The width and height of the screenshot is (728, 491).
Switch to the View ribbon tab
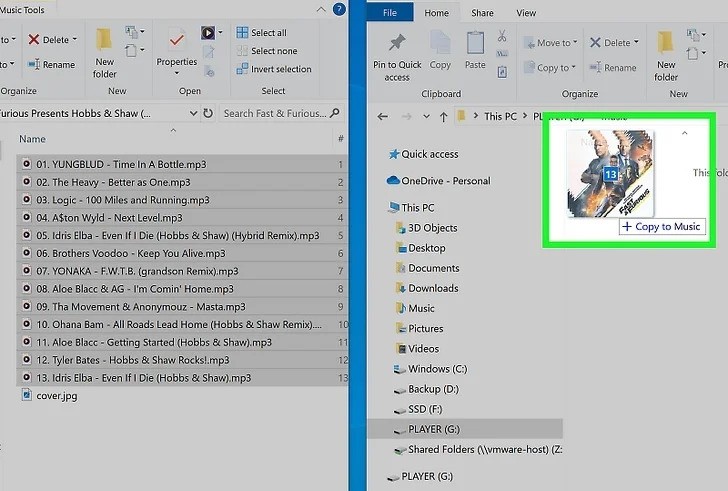526,13
